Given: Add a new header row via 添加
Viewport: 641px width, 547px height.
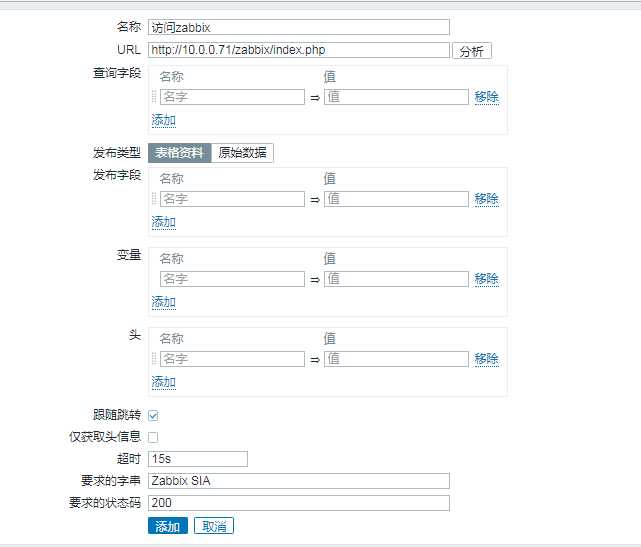Looking at the screenshot, I should 163,382.
